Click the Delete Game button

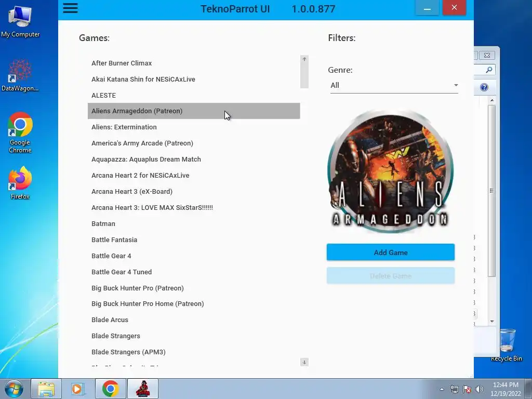[x=391, y=275]
